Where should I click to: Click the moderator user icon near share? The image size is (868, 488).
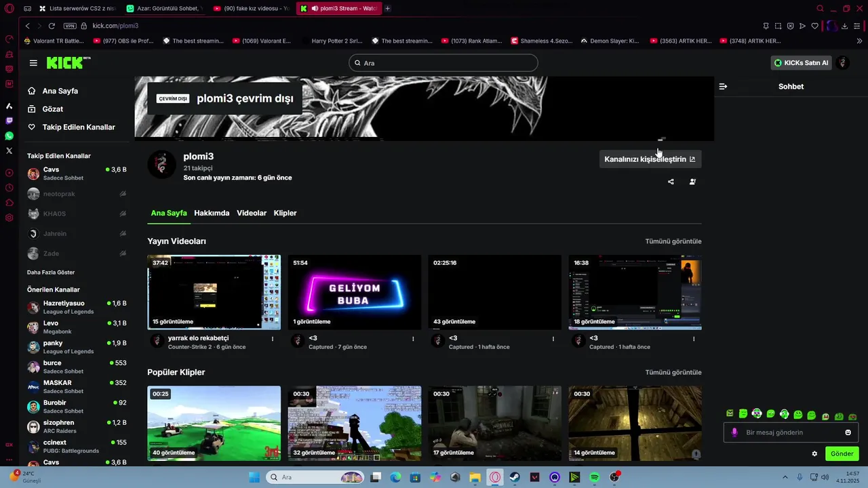[692, 182]
